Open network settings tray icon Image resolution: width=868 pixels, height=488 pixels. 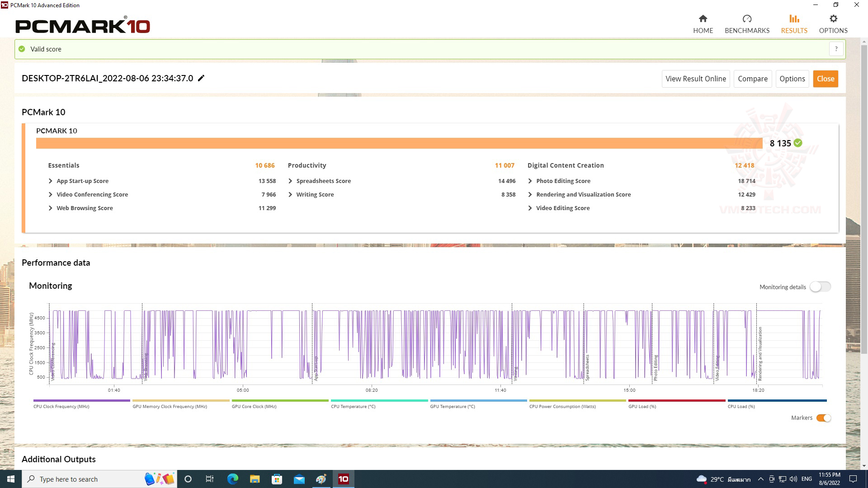coord(782,479)
